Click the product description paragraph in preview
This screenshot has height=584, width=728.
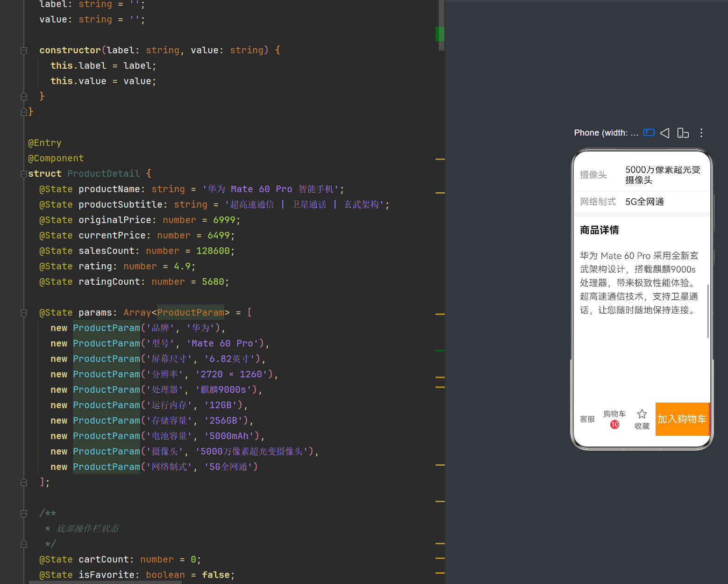pyautogui.click(x=639, y=283)
